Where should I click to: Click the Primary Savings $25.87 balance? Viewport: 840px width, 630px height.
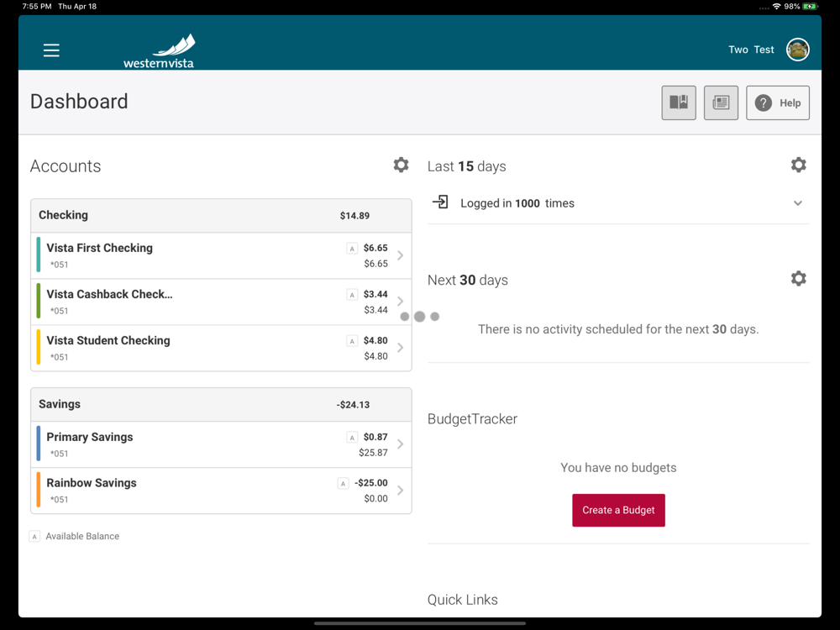(374, 453)
